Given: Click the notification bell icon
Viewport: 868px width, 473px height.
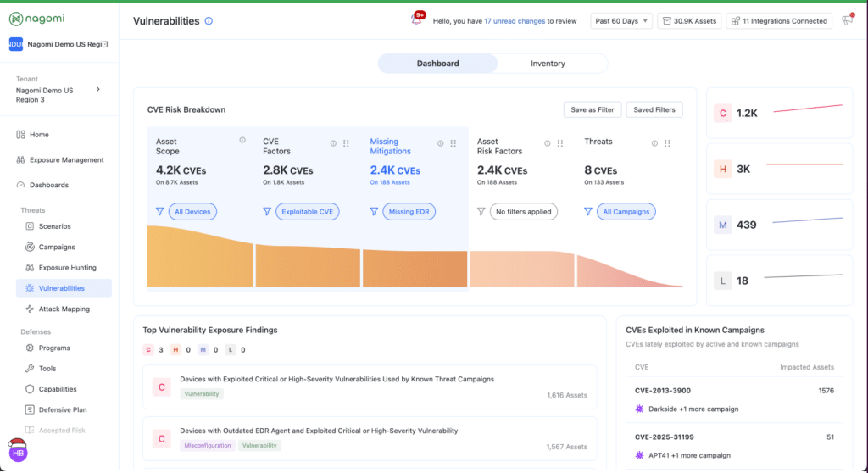Looking at the screenshot, I should click(416, 21).
